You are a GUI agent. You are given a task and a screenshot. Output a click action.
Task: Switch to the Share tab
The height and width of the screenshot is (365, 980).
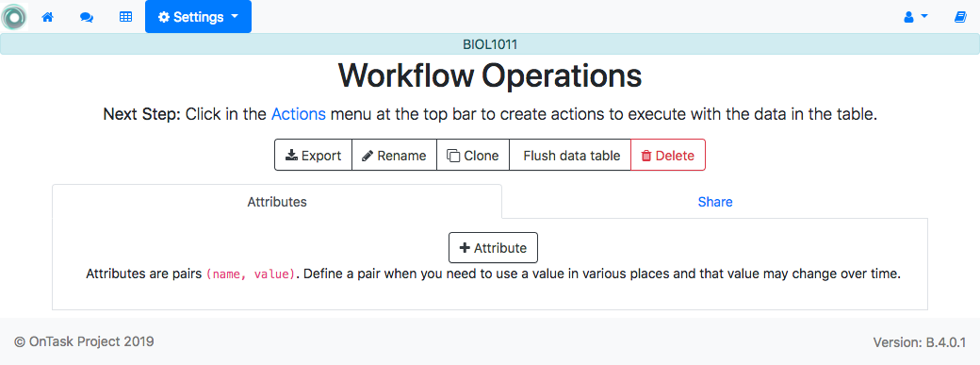coord(715,202)
